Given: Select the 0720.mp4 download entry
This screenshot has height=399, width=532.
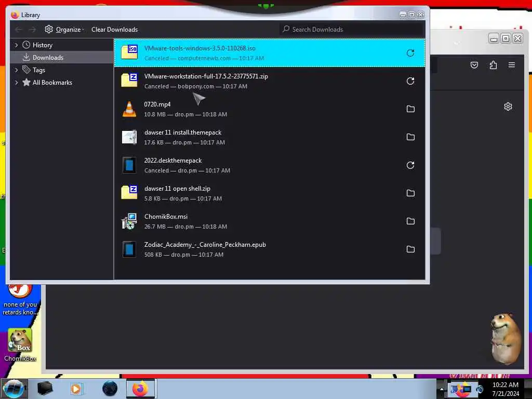Looking at the screenshot, I should pyautogui.click(x=270, y=109).
